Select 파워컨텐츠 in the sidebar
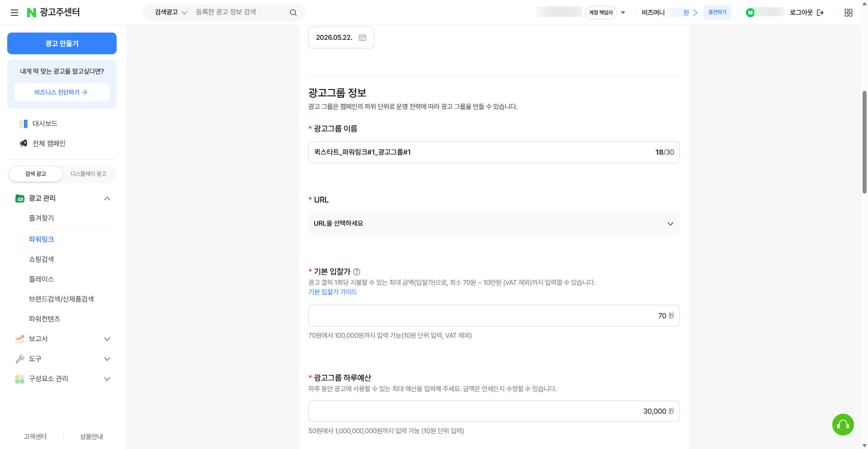The height and width of the screenshot is (449, 868). (45, 319)
